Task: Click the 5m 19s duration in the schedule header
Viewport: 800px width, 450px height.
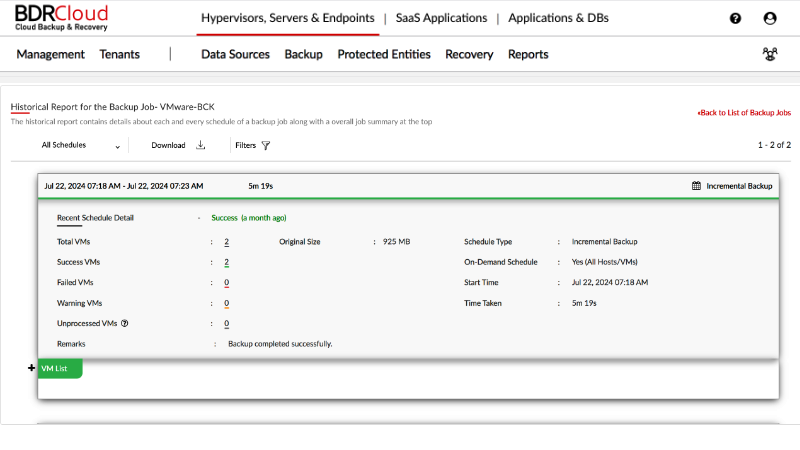Action: tap(261, 186)
